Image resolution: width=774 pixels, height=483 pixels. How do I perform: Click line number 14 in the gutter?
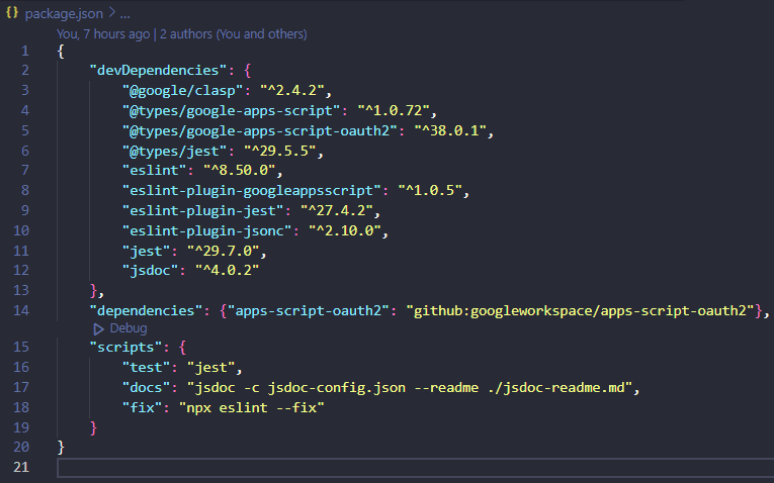point(21,311)
